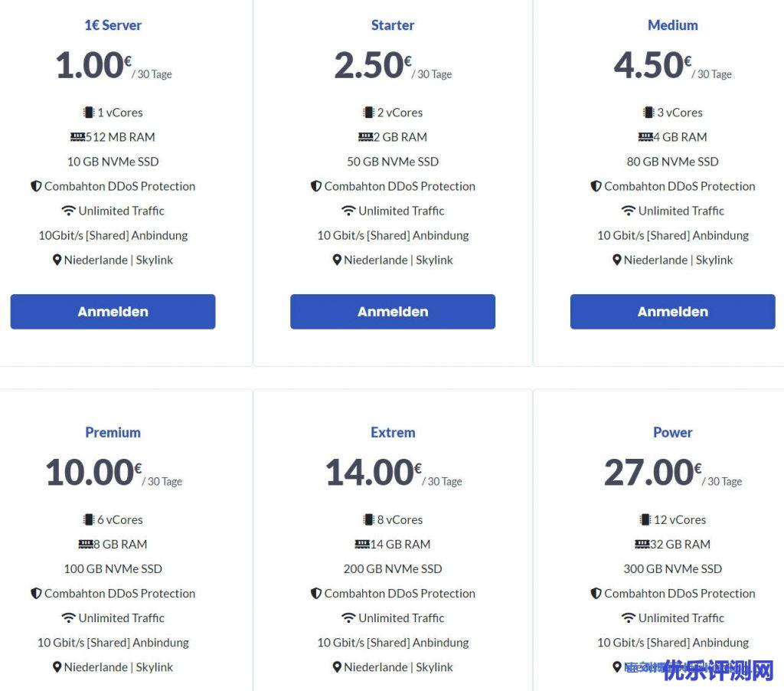The image size is (784, 691).
Task: Click the RAM icon beside 8 GB RAM
Action: [86, 545]
